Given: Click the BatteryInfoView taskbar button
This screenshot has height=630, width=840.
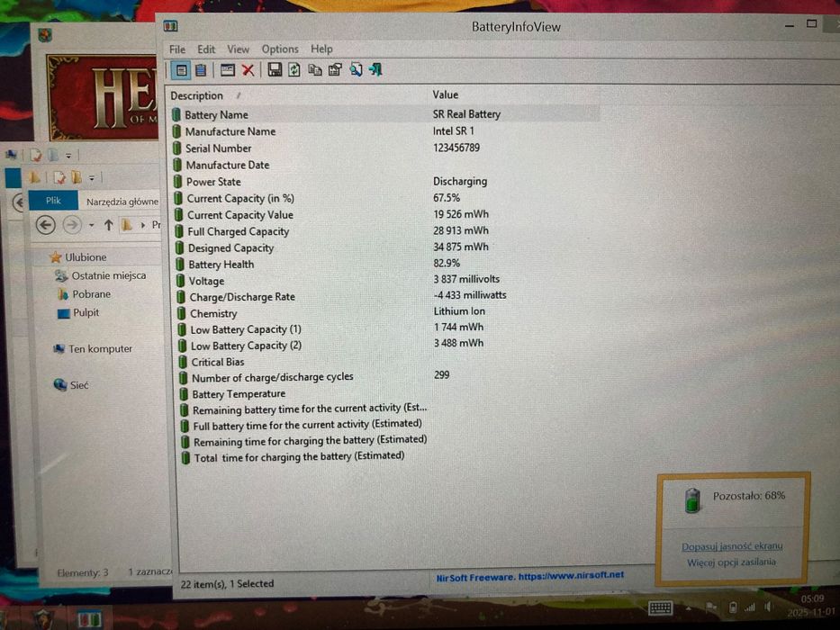Looking at the screenshot, I should [89, 619].
